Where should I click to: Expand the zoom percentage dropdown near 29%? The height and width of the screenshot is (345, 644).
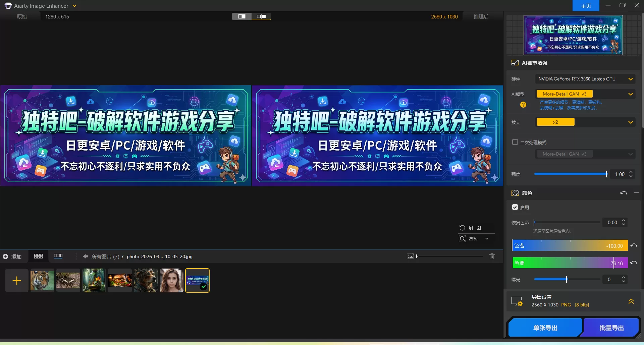click(486, 239)
